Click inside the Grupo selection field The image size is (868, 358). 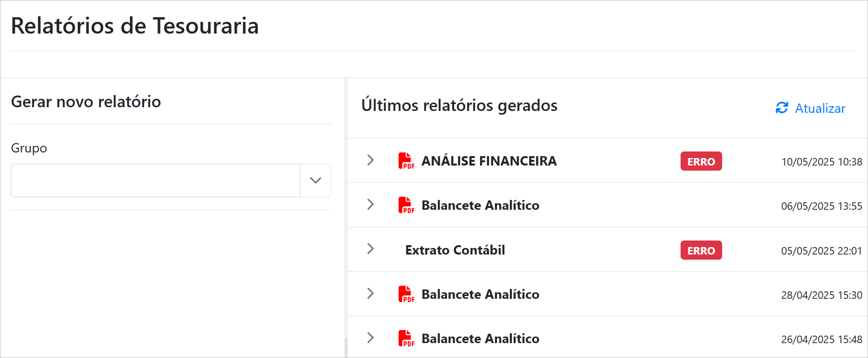[x=155, y=180]
